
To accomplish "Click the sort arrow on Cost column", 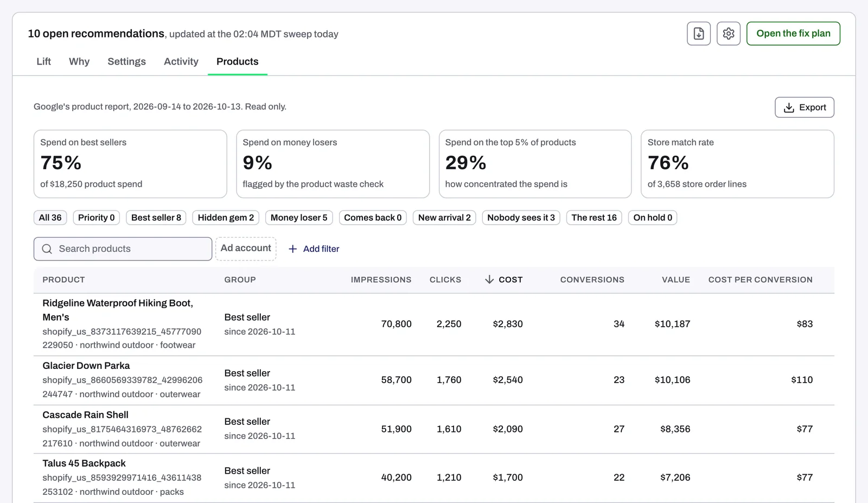I will (489, 279).
